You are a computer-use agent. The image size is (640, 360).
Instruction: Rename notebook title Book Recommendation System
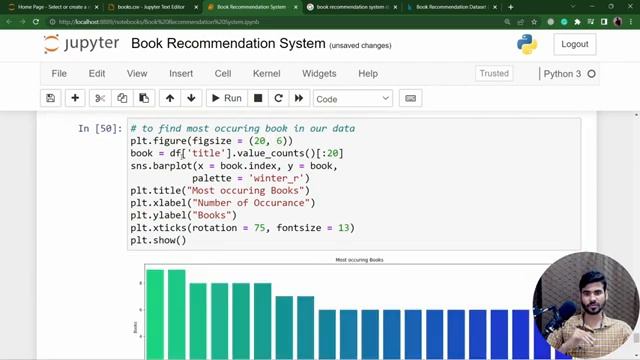tap(228, 43)
